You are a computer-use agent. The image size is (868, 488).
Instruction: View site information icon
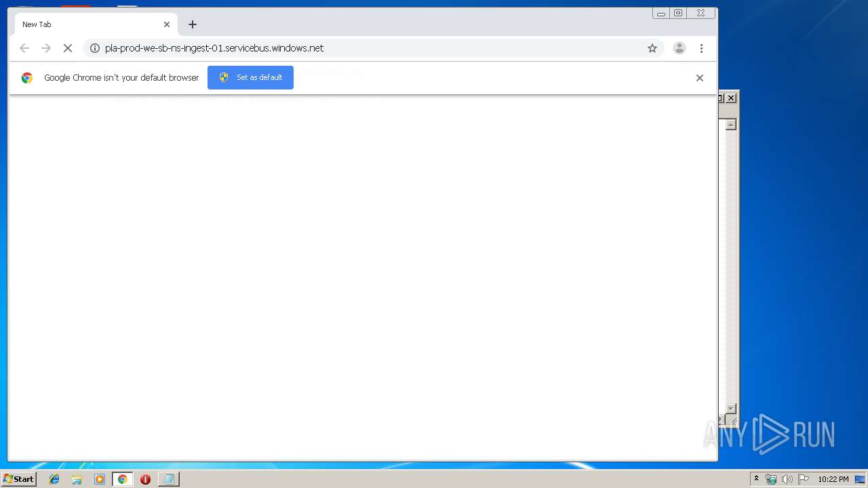(x=95, y=48)
